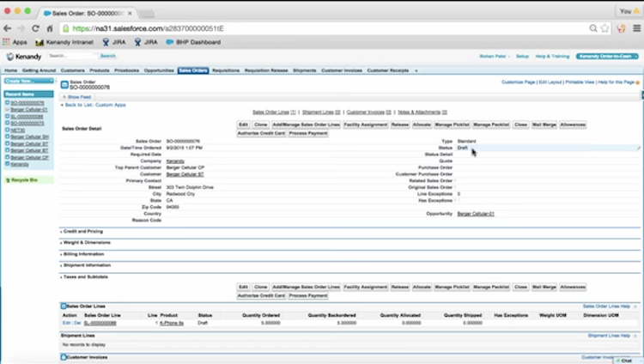Click the browser address bar URL

tap(148, 28)
